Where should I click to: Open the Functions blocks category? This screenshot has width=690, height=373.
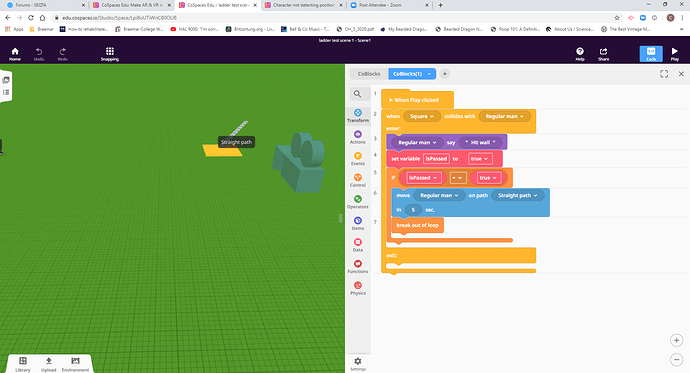(358, 267)
